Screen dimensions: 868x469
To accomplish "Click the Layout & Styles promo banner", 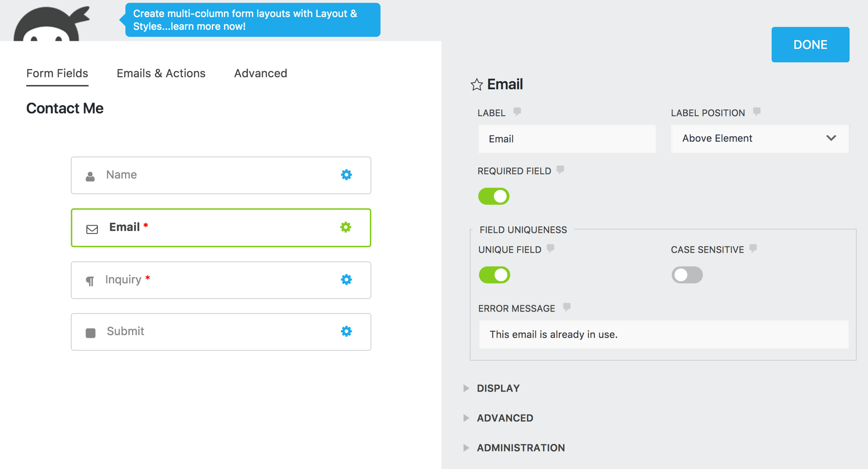I will (x=252, y=20).
